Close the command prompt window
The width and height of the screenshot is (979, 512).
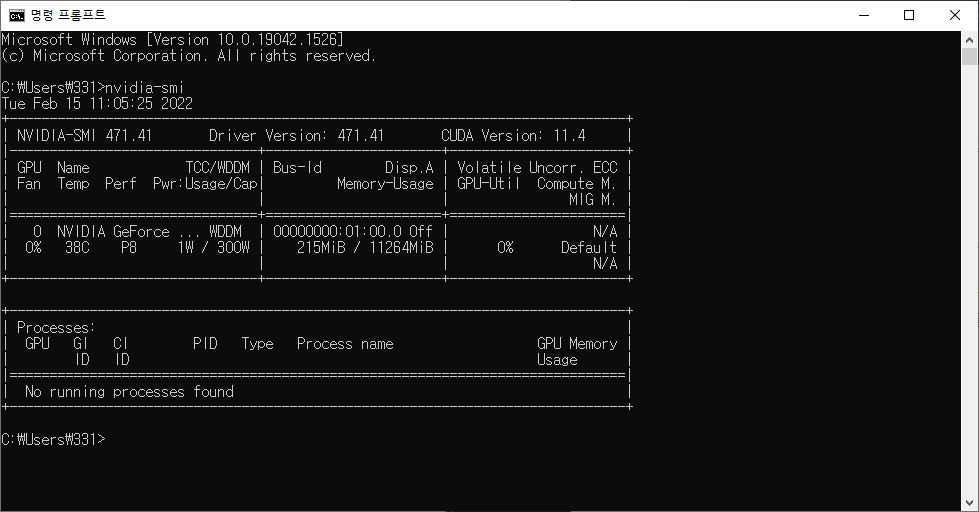pos(955,15)
